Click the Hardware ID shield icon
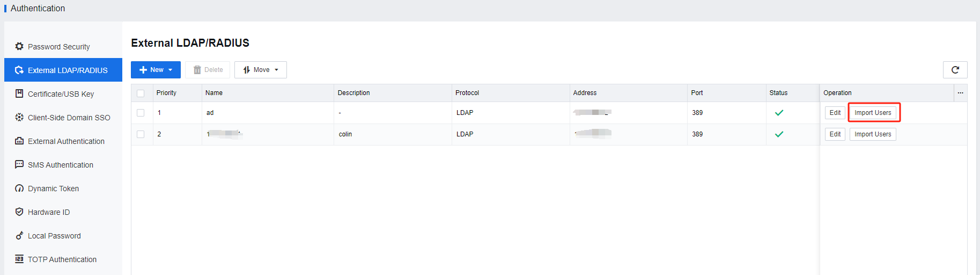 coord(19,212)
